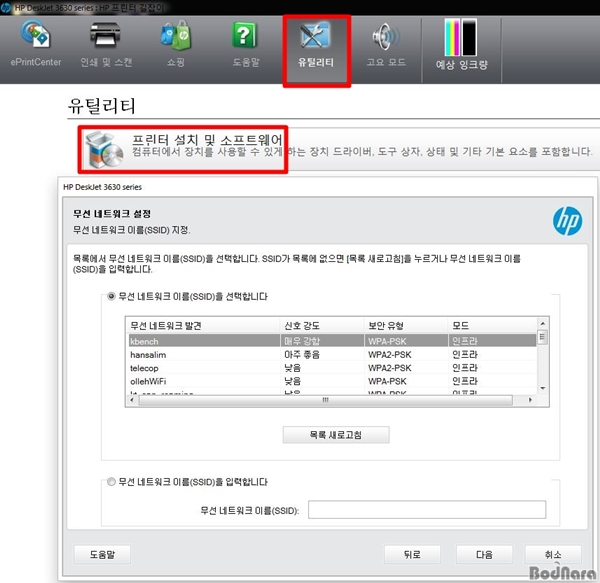Click the 아주 좋음 signal strength cell

302,355
